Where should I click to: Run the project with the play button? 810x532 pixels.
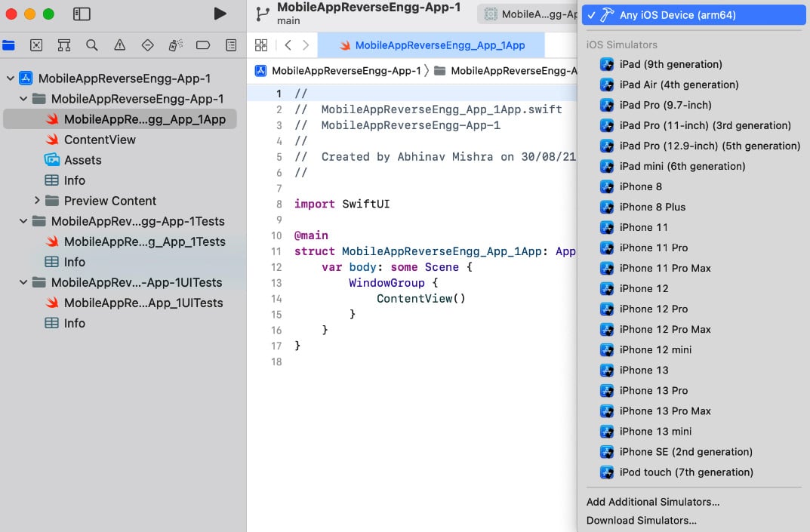tap(220, 14)
